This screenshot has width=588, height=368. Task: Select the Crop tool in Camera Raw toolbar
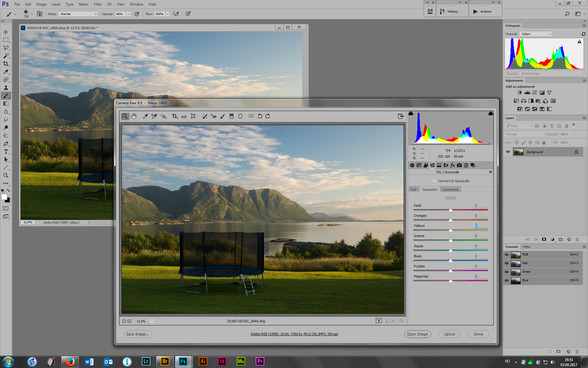click(x=175, y=116)
